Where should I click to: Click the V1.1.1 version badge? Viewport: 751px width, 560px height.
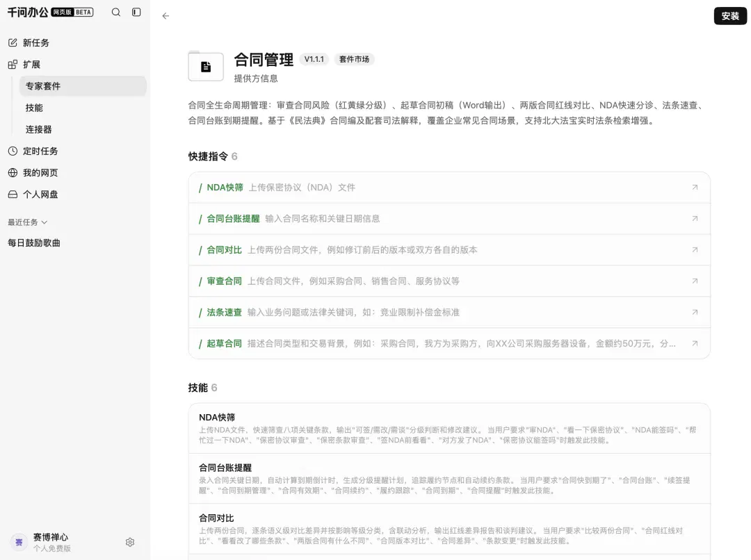pos(314,59)
